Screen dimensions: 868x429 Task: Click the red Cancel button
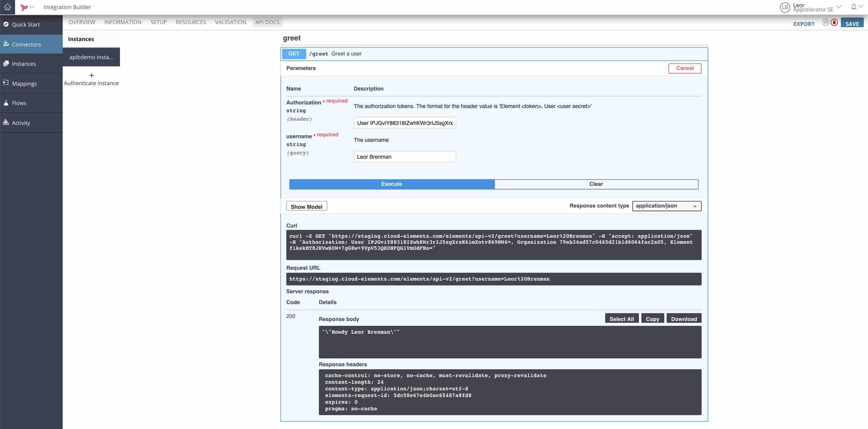tap(685, 68)
